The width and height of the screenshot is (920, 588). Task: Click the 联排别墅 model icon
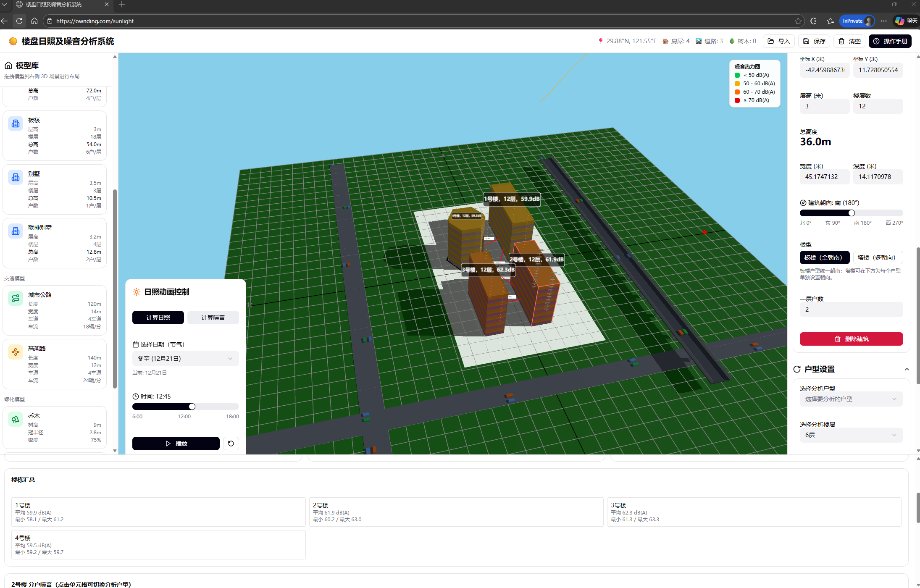point(16,231)
